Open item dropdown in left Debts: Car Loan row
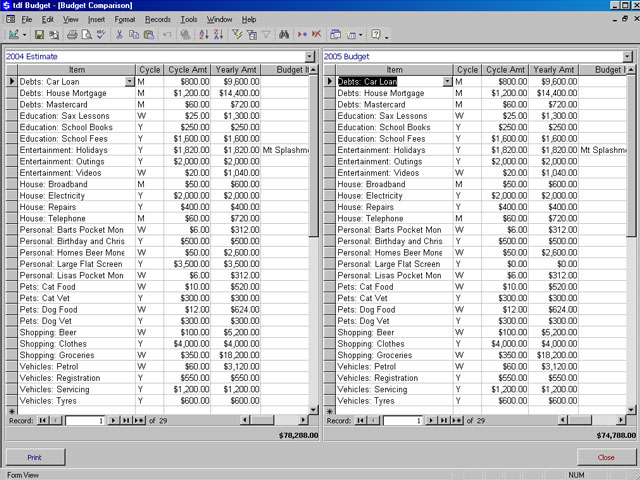 tap(129, 82)
